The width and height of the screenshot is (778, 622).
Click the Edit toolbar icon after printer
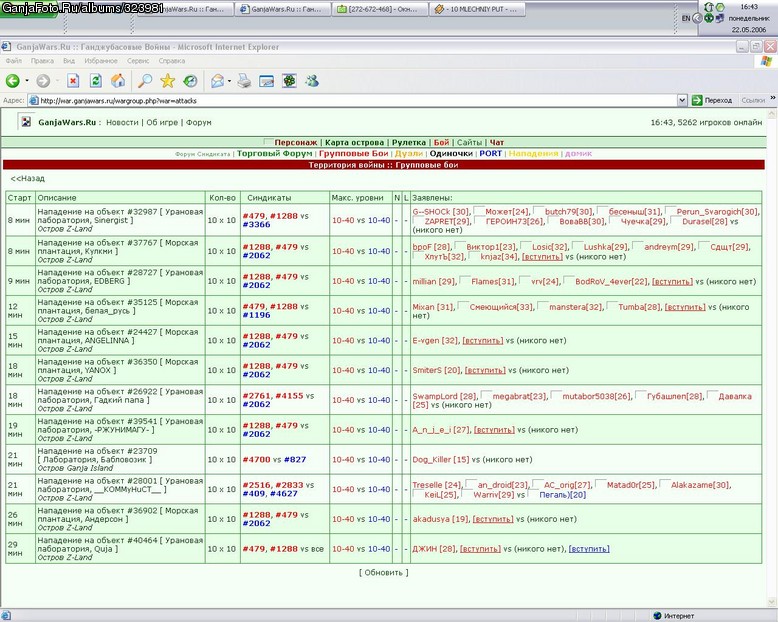[266, 81]
